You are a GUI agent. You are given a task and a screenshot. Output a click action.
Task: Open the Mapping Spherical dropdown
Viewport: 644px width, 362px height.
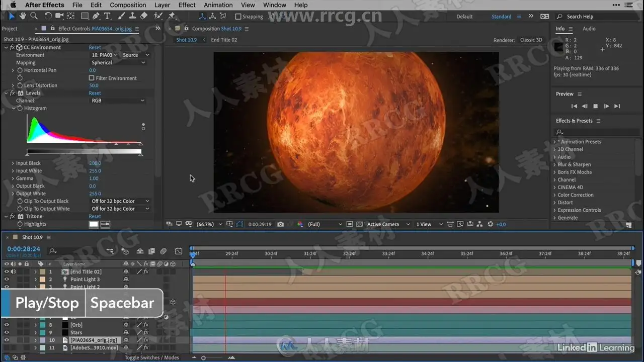point(118,63)
